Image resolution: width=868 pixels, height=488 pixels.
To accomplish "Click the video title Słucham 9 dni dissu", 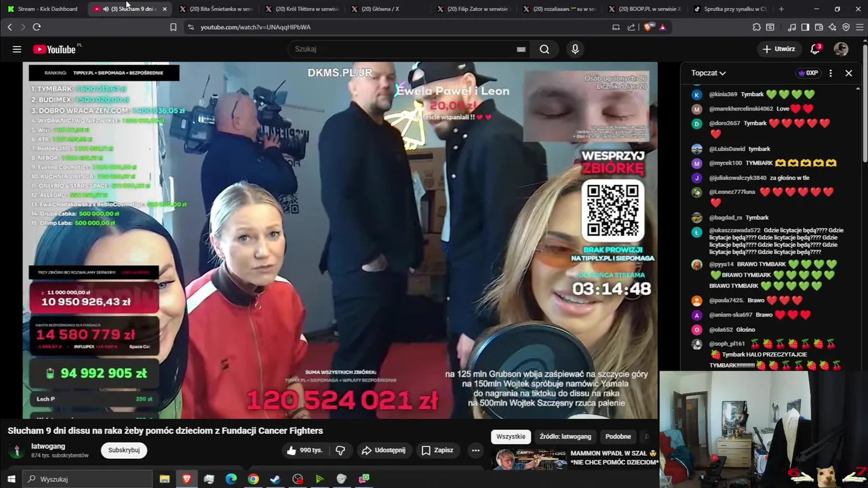I will (165, 430).
